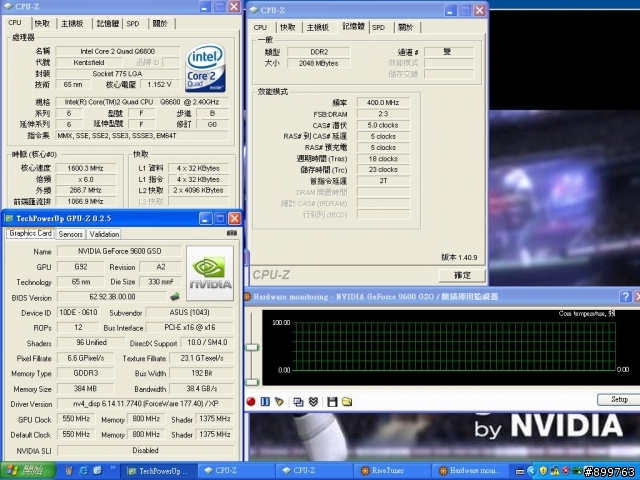Click the network computers icon in system tray

(x=554, y=471)
